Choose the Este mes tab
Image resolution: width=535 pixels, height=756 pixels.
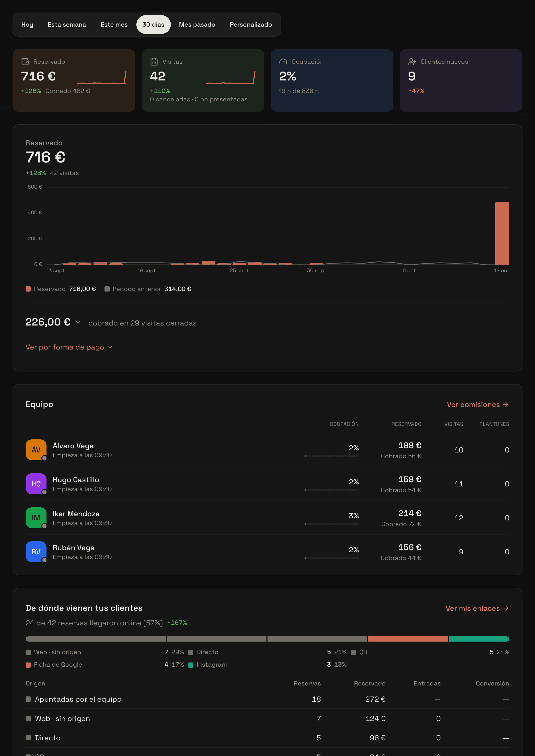point(114,24)
